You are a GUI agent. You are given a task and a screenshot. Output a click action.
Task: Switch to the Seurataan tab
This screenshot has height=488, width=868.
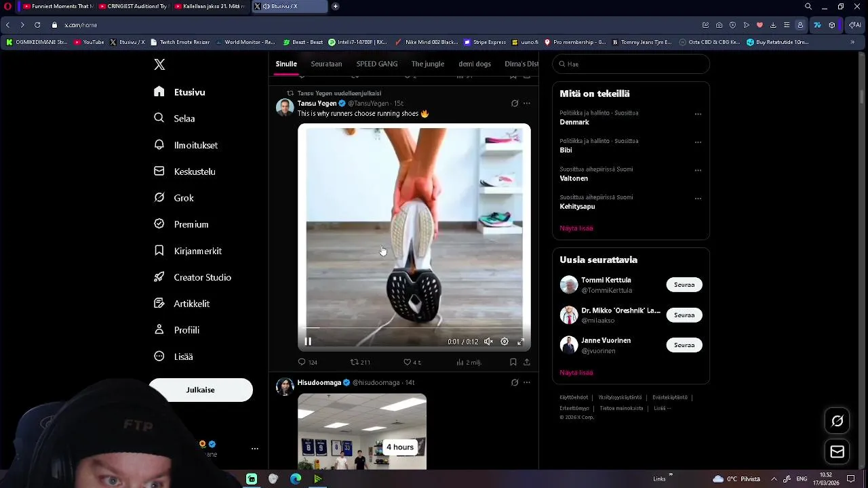tap(326, 64)
